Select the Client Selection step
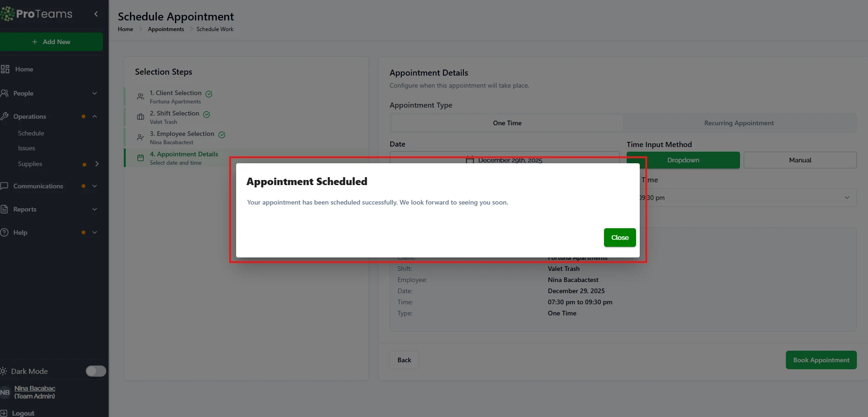868x417 pixels. [x=175, y=93]
